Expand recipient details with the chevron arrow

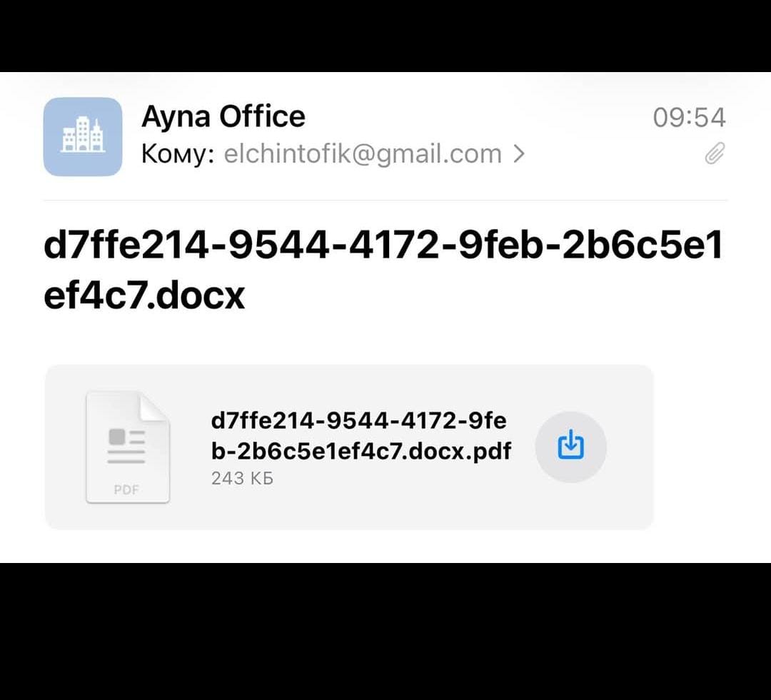pyautogui.click(x=519, y=154)
